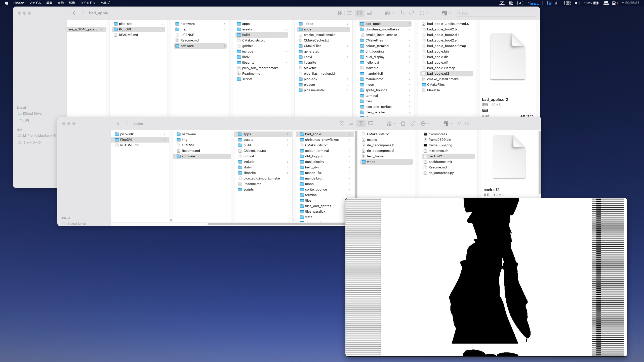The height and width of the screenshot is (362, 644).
Task: Select iCloud Drive in the top window sidebar
Action: 32,114
